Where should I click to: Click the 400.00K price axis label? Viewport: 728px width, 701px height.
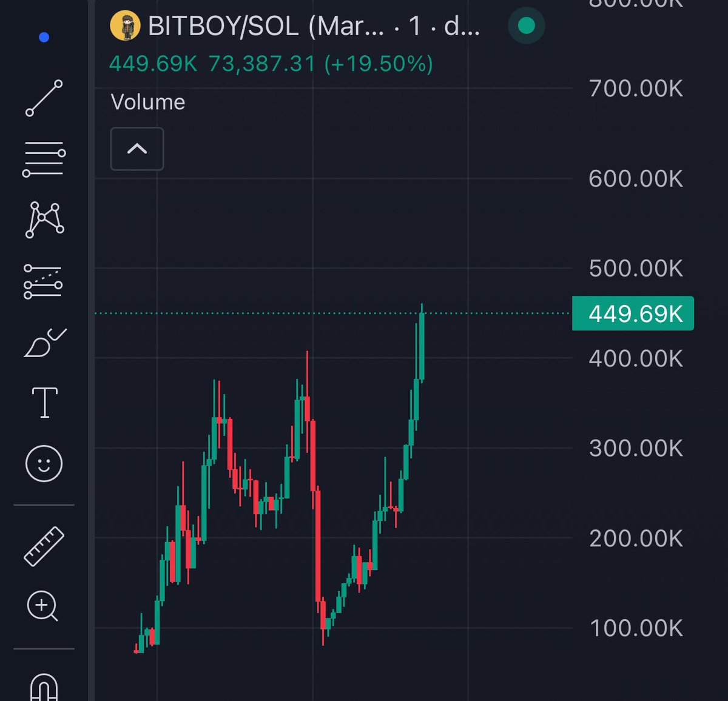click(636, 358)
